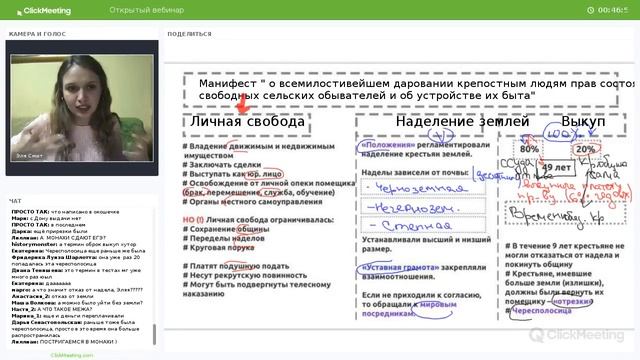Click the purple "«Уставная грамота»" term
The width and height of the screenshot is (640, 360).
pos(400,268)
